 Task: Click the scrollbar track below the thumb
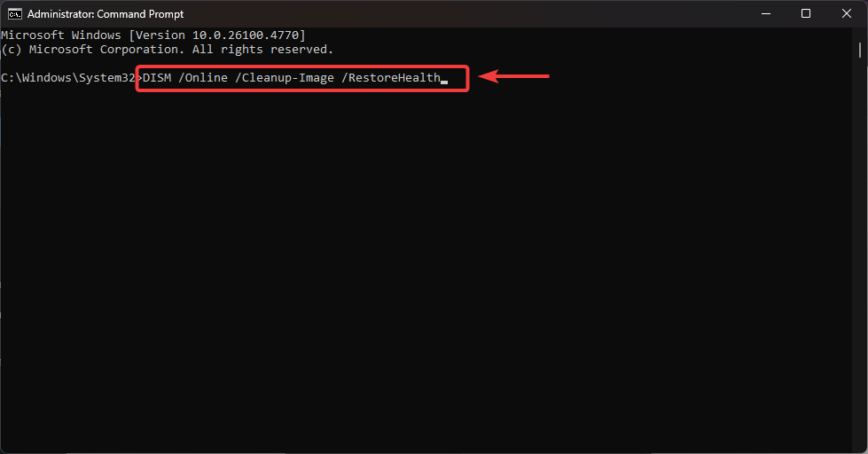point(862,266)
